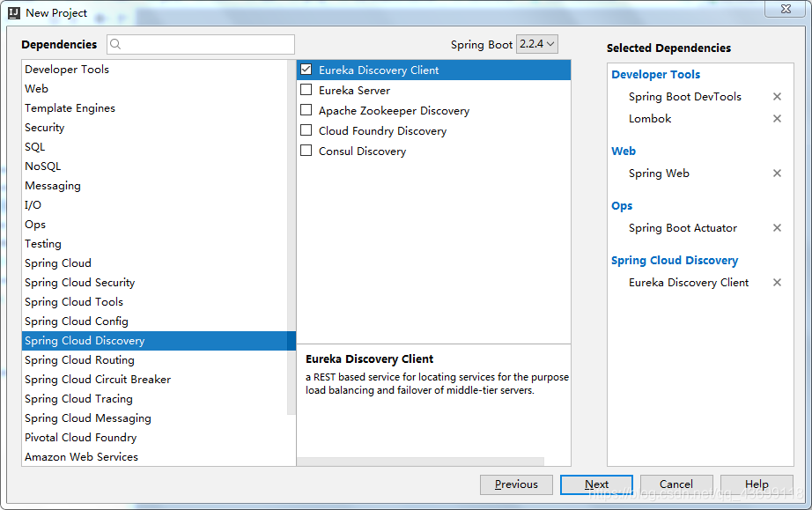Select Spring Cloud Messaging category
This screenshot has width=812, height=510.
point(155,418)
